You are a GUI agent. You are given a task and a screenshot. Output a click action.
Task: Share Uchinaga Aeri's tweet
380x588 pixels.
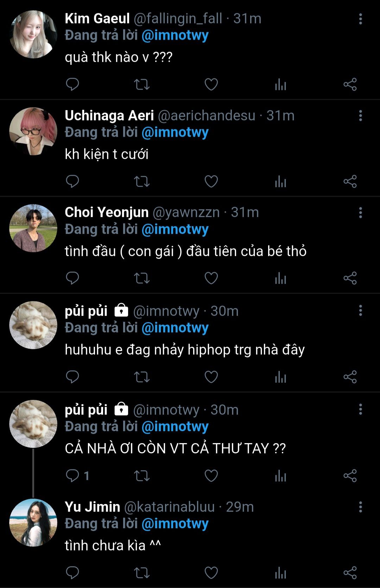click(x=350, y=181)
